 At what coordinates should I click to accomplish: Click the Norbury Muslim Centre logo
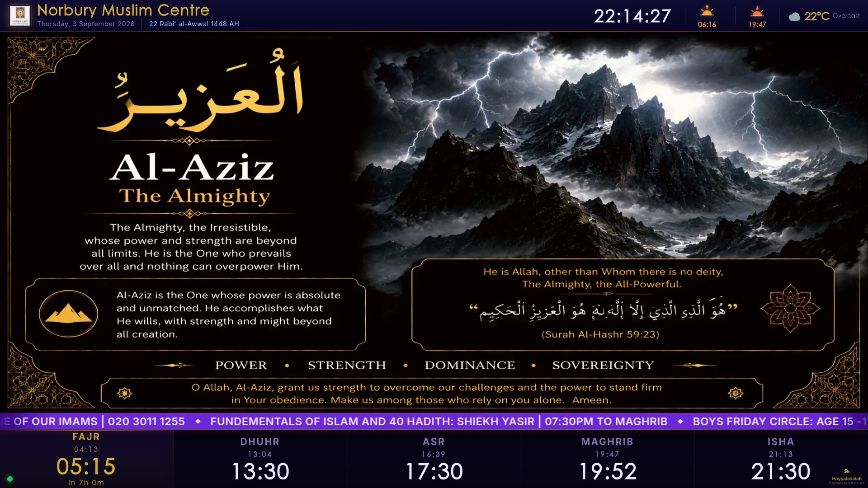20,15
